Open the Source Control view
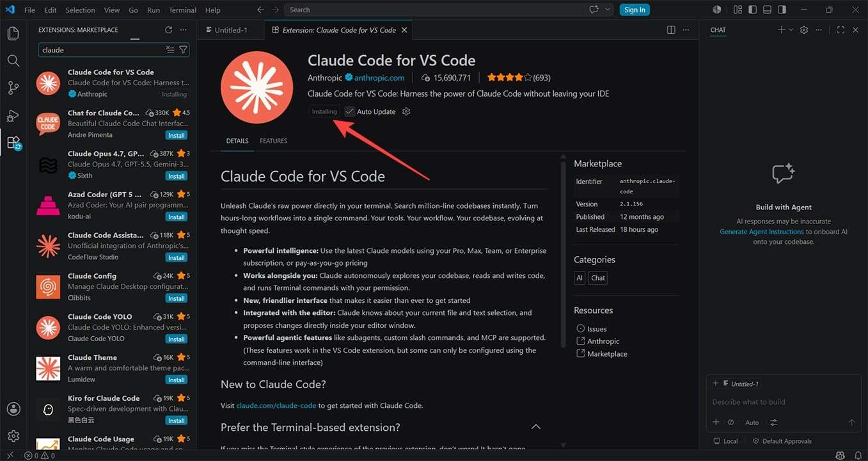868x461 pixels. pos(13,88)
